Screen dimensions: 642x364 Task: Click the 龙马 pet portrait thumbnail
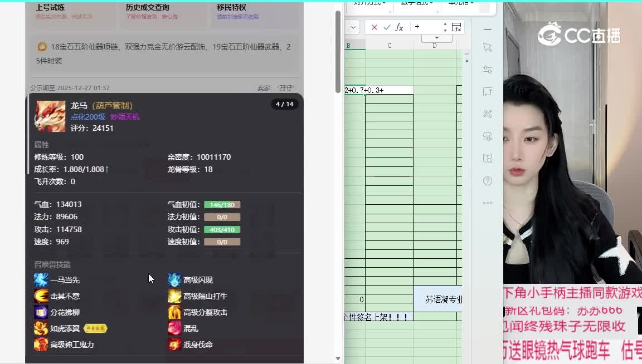pos(50,116)
